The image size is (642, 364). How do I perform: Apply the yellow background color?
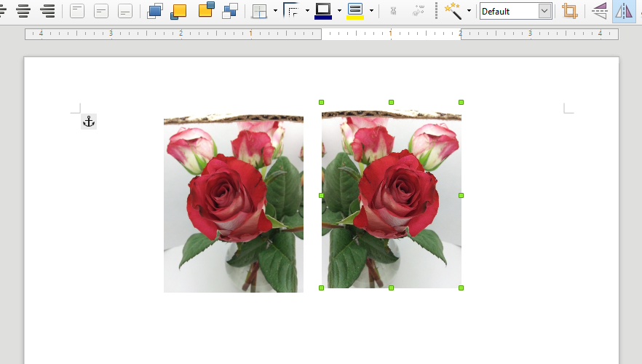click(x=355, y=11)
